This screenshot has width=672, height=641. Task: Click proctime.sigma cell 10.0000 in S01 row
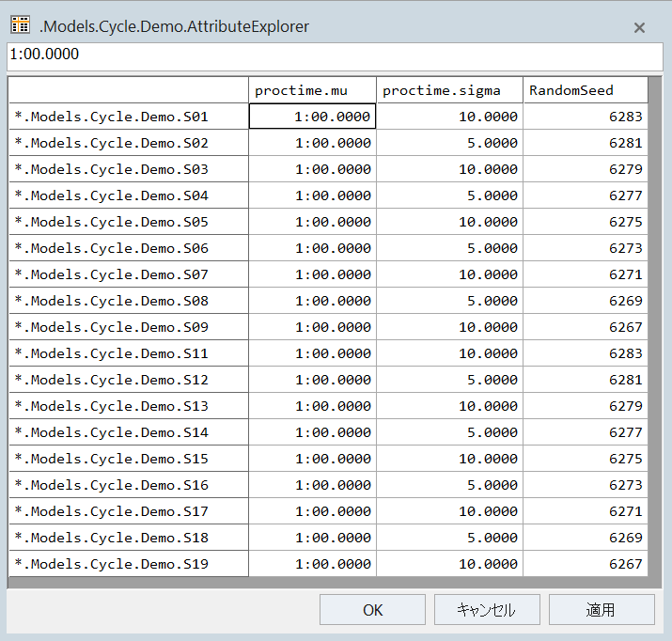(x=449, y=117)
